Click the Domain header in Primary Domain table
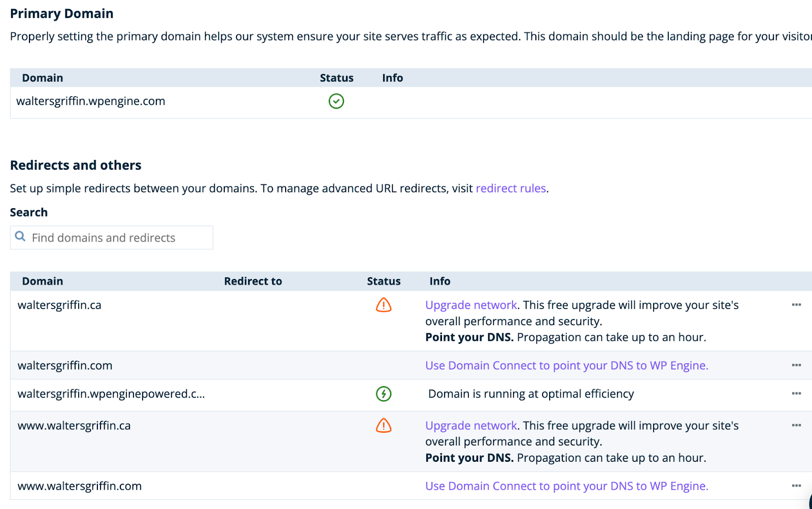The width and height of the screenshot is (812, 509). (43, 78)
